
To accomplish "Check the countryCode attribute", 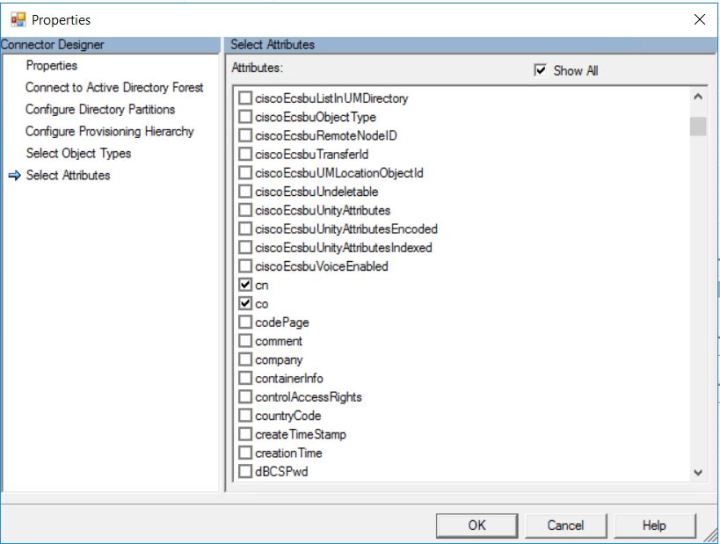I will [x=246, y=416].
